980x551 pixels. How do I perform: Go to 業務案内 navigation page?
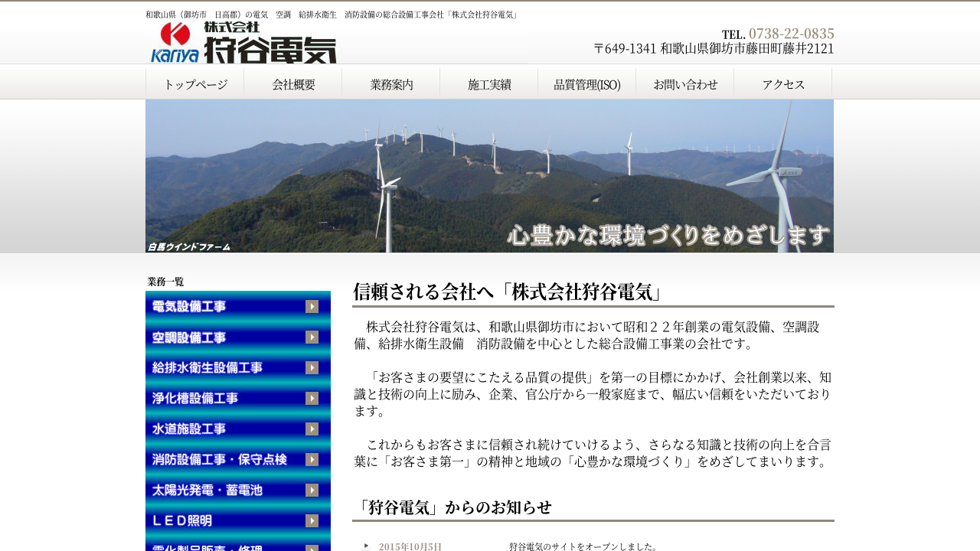(x=391, y=84)
